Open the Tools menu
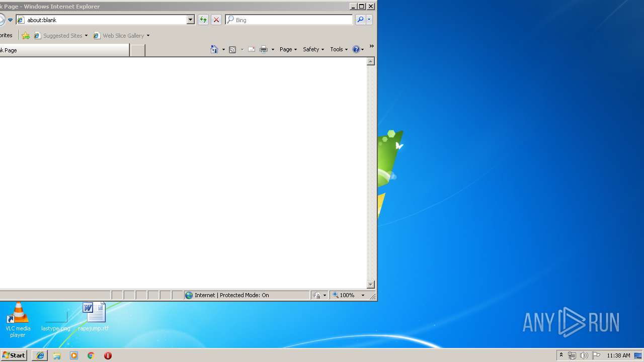The image size is (644, 362). (x=339, y=49)
